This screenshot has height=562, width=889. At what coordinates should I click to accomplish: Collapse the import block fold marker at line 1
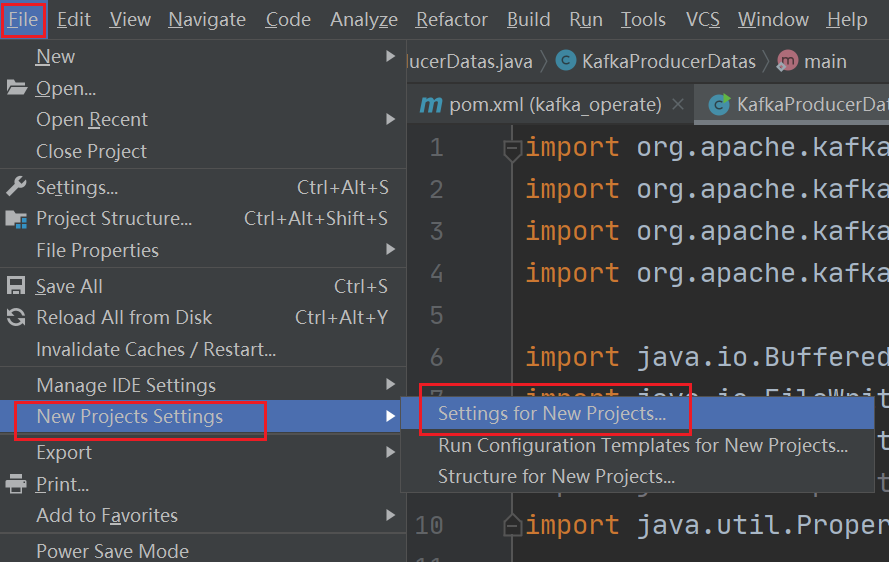(x=512, y=149)
